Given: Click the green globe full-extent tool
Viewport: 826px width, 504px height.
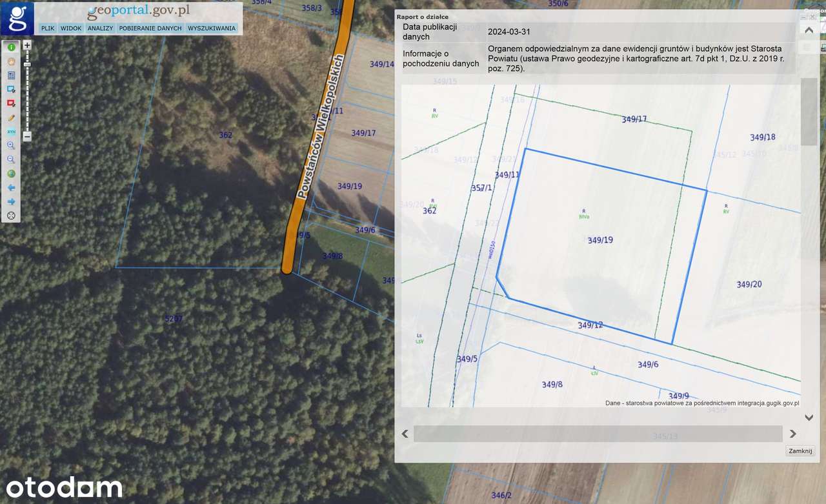Looking at the screenshot, I should tap(11, 174).
